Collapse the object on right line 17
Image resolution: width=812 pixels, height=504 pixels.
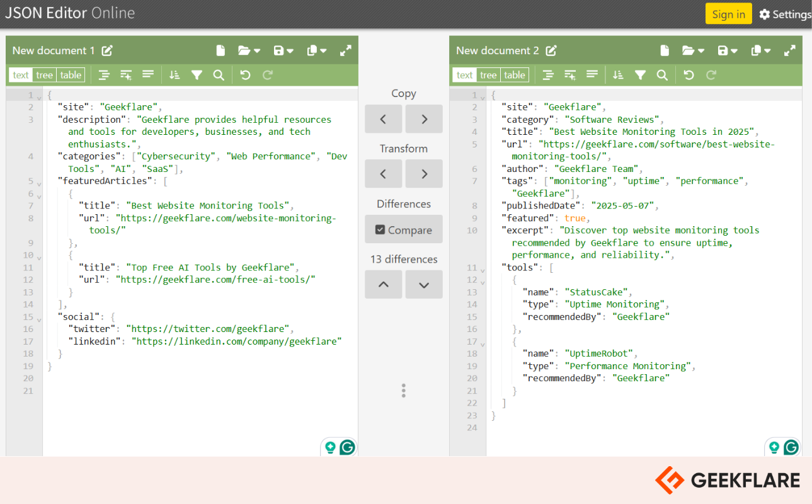[x=483, y=344]
